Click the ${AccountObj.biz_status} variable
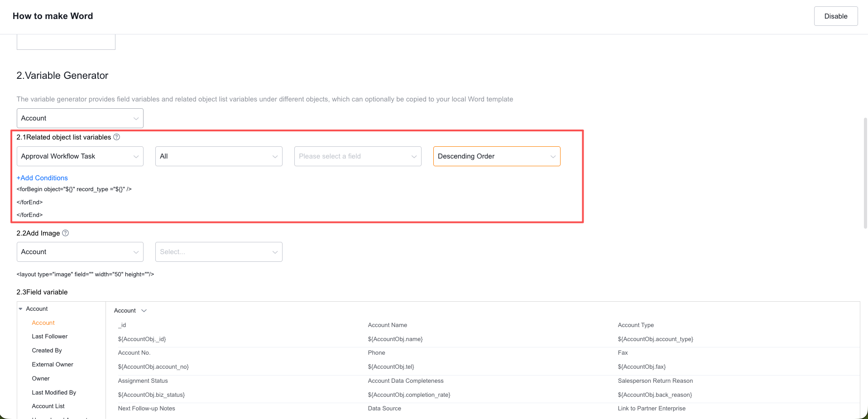The image size is (868, 419). pyautogui.click(x=152, y=395)
